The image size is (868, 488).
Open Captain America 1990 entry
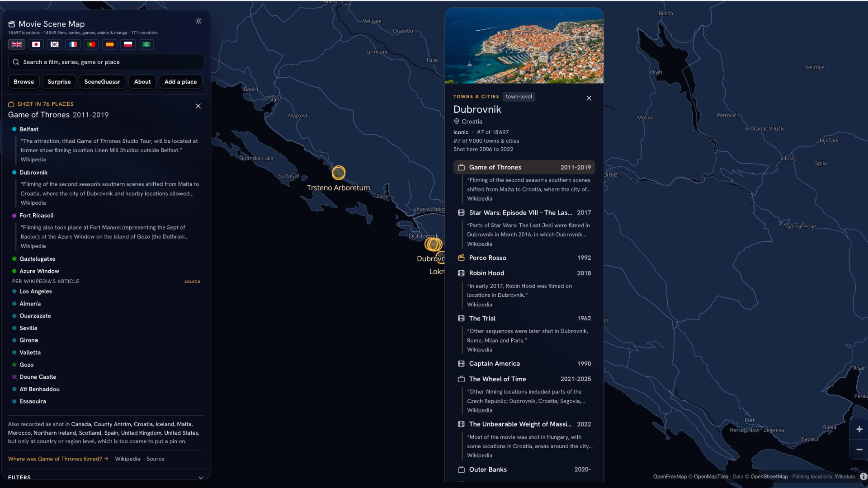coord(524,364)
